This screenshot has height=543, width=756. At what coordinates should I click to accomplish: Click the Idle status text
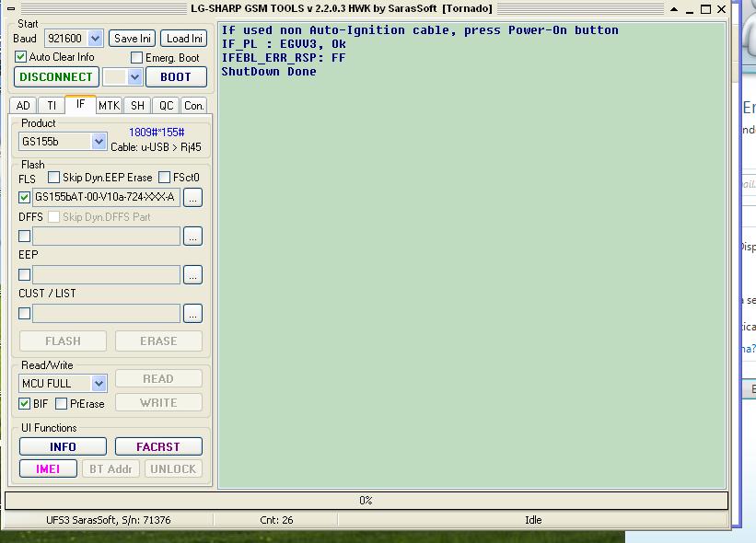pyautogui.click(x=533, y=520)
